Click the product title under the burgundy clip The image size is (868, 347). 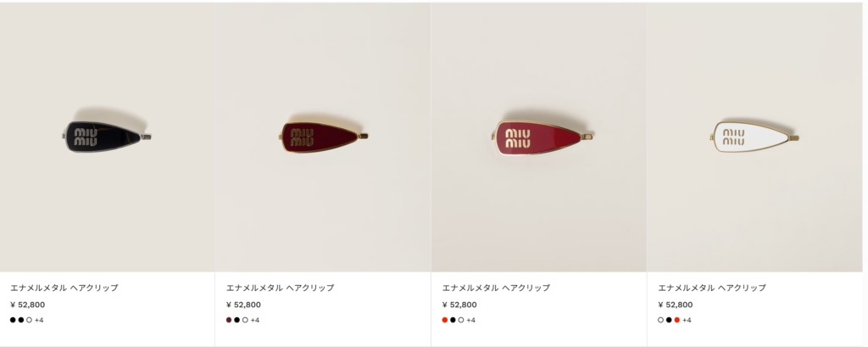click(280, 288)
